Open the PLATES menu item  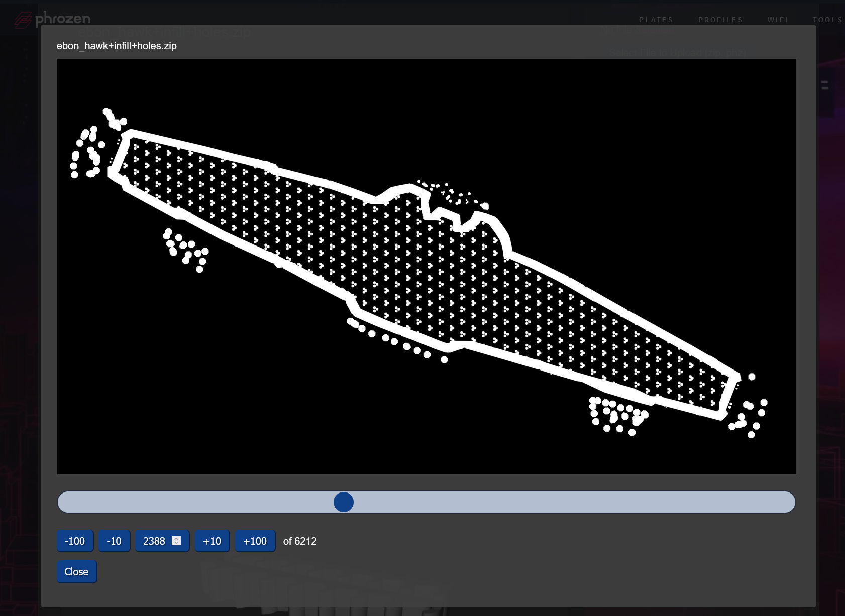656,20
